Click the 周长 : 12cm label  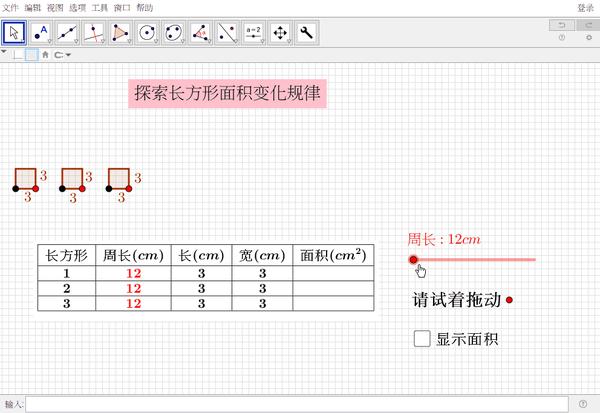pos(444,240)
